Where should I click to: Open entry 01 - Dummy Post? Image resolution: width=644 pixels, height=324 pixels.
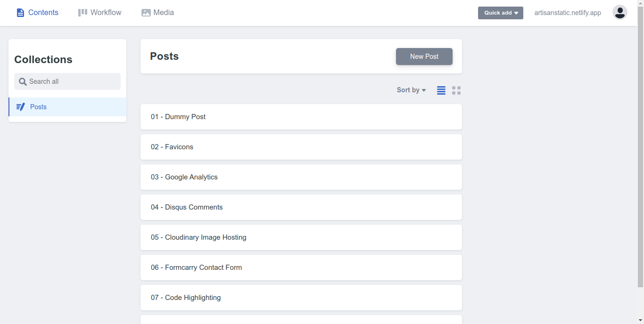(301, 117)
